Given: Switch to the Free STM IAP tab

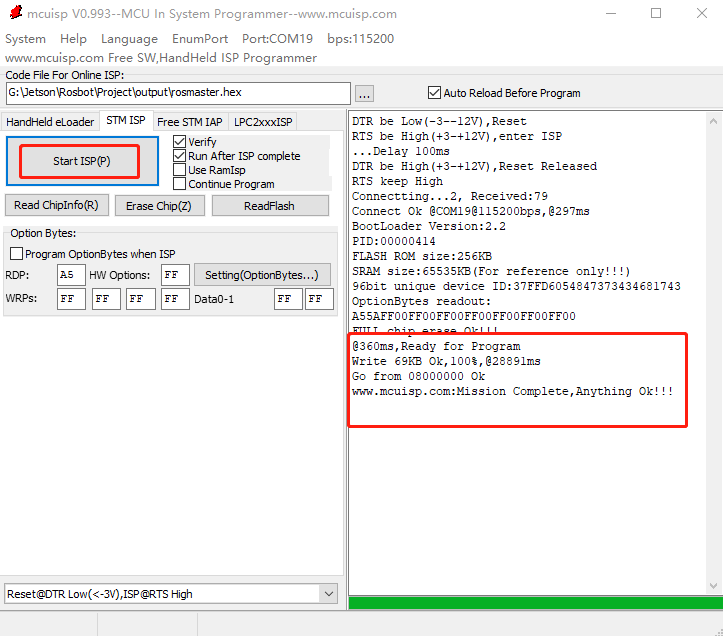Looking at the screenshot, I should pos(190,122).
